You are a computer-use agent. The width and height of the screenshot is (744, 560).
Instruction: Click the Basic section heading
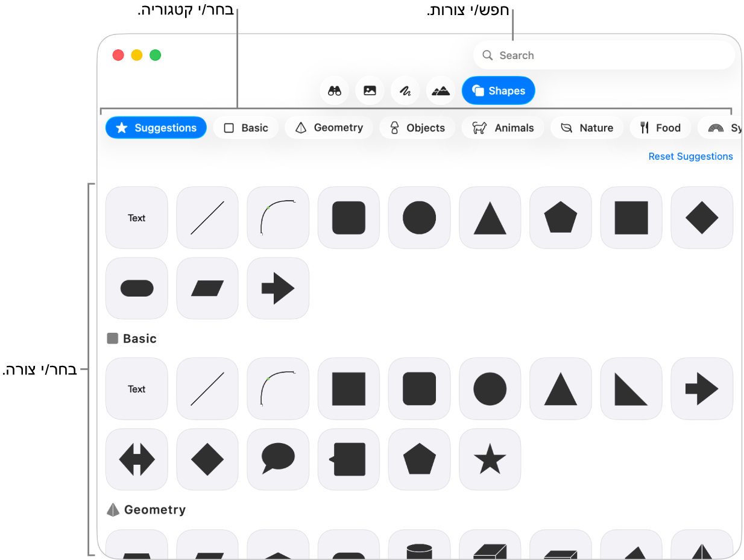pyautogui.click(x=132, y=339)
